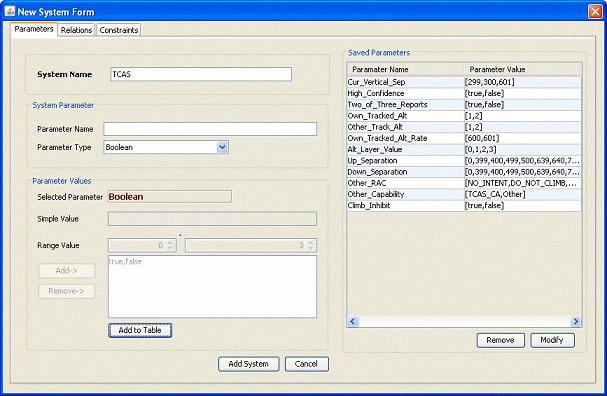Click the Java icon in the title bar
This screenshot has width=607, height=396.
tap(10, 11)
